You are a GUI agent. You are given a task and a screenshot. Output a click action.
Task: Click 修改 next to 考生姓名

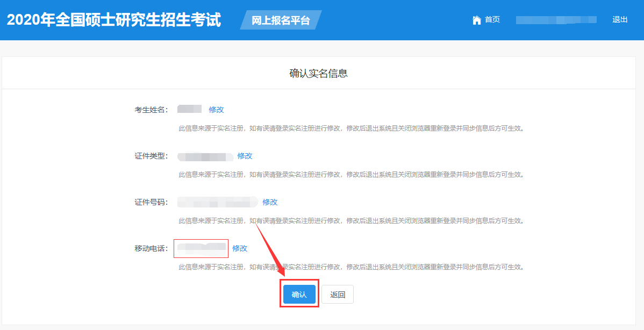216,110
